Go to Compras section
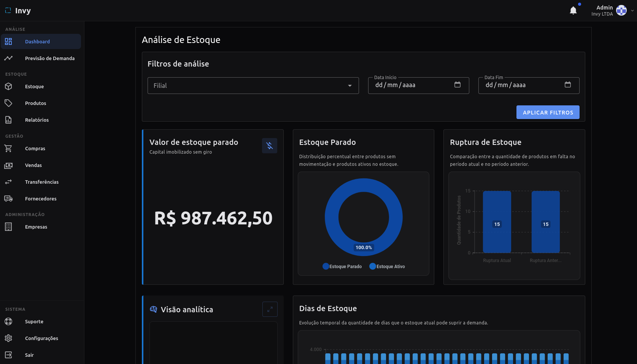637x364 pixels. [41, 148]
